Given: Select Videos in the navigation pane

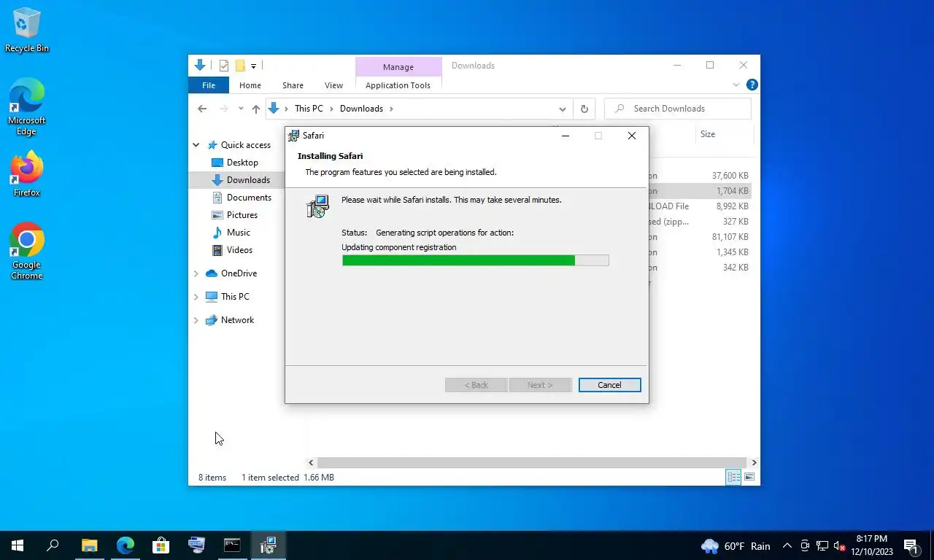Looking at the screenshot, I should [239, 250].
